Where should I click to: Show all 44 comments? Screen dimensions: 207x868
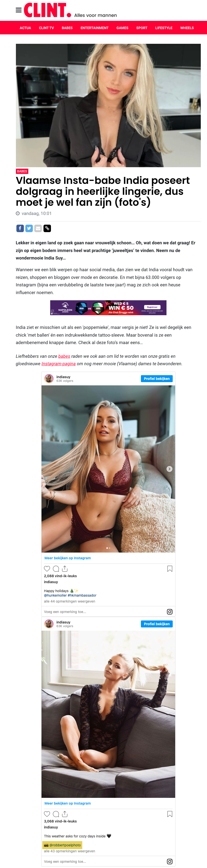tap(70, 601)
